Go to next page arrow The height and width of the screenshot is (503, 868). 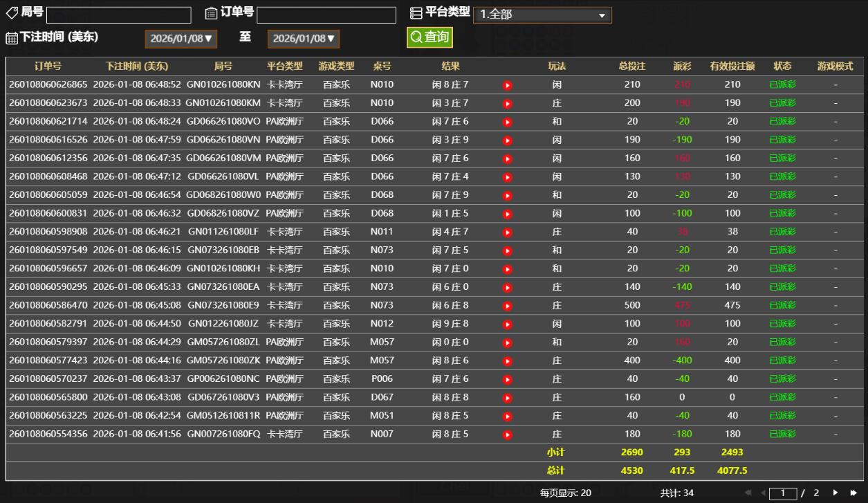[x=836, y=493]
